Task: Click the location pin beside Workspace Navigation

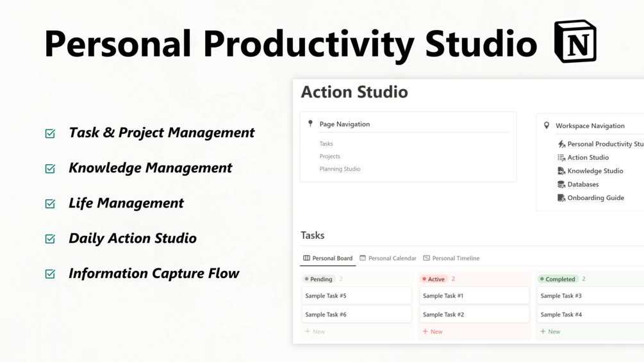Action: pos(546,126)
